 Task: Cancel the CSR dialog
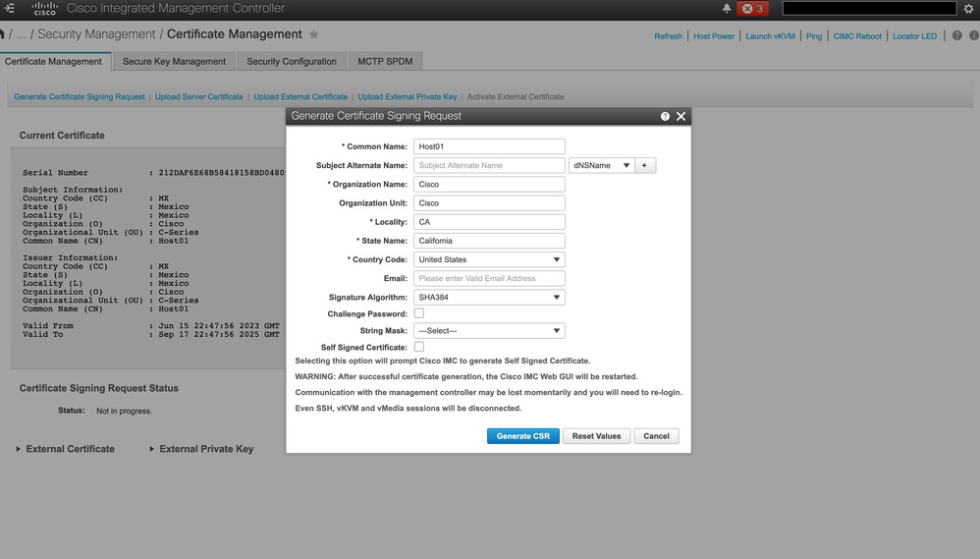tap(656, 436)
